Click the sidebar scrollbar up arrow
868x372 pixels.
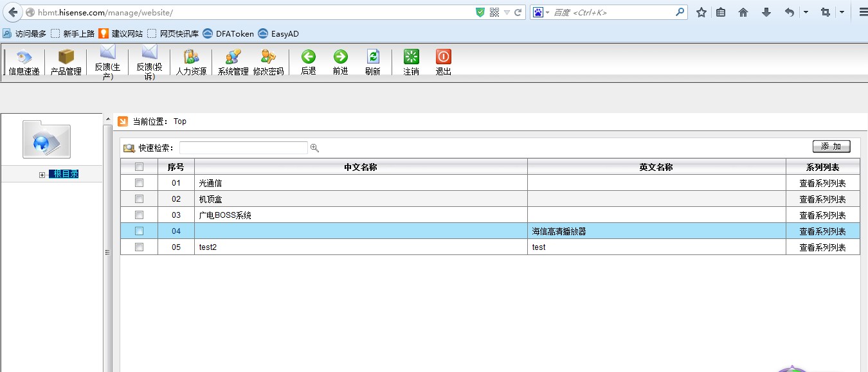point(107,120)
